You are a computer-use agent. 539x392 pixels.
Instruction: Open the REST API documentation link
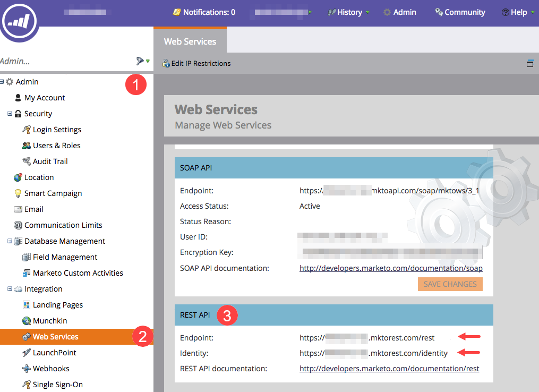(389, 369)
